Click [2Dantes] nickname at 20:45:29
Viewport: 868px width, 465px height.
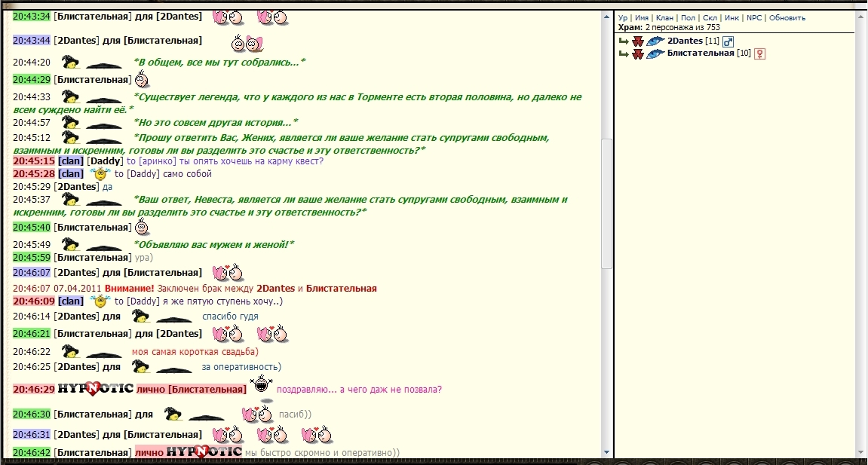(x=76, y=186)
